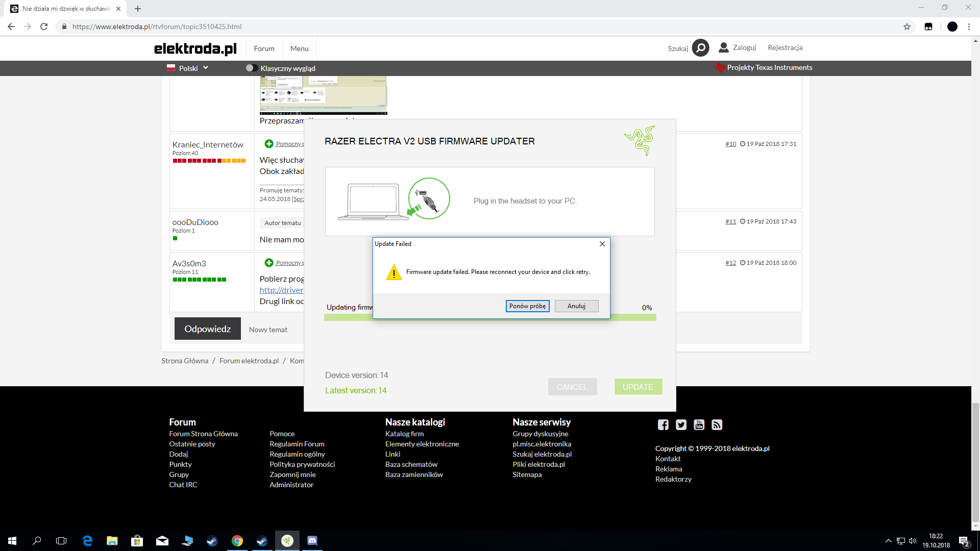Open Kraniec_Internetów user profile
The image size is (980, 551).
[208, 144]
